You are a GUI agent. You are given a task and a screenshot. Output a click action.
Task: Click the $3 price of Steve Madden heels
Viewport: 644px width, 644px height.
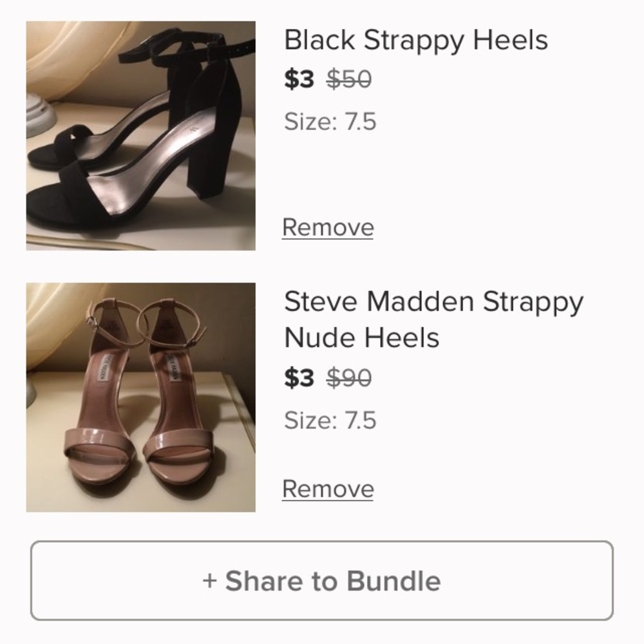(x=299, y=378)
